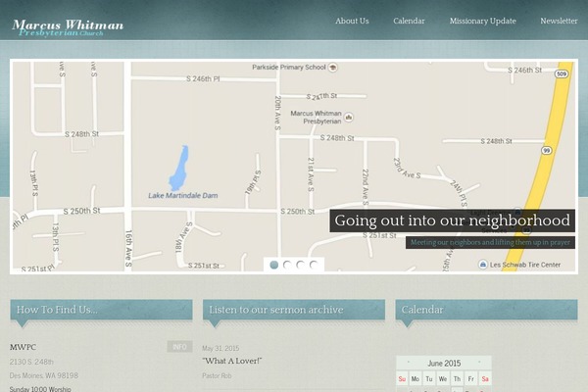Click the MWPC location name

[23, 347]
